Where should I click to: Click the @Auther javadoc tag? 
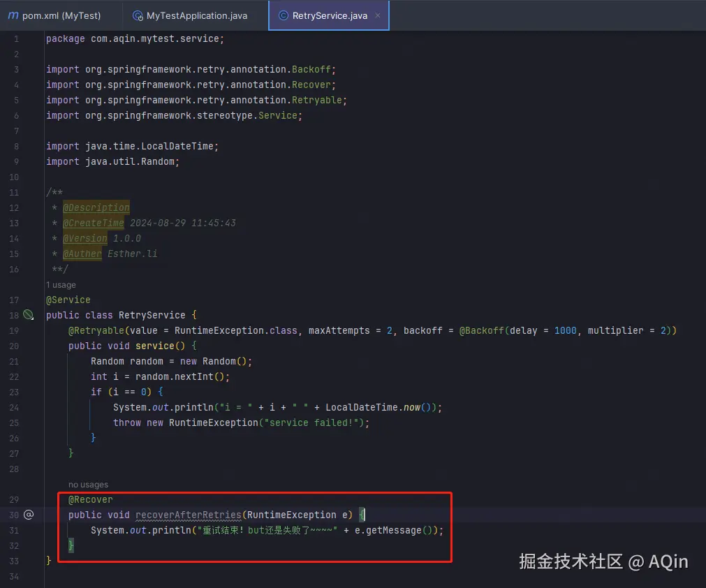[82, 253]
